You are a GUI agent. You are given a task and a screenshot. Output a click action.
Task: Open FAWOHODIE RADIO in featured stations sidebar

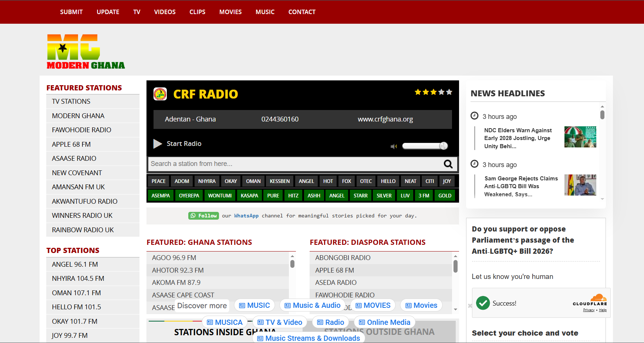pos(93,130)
